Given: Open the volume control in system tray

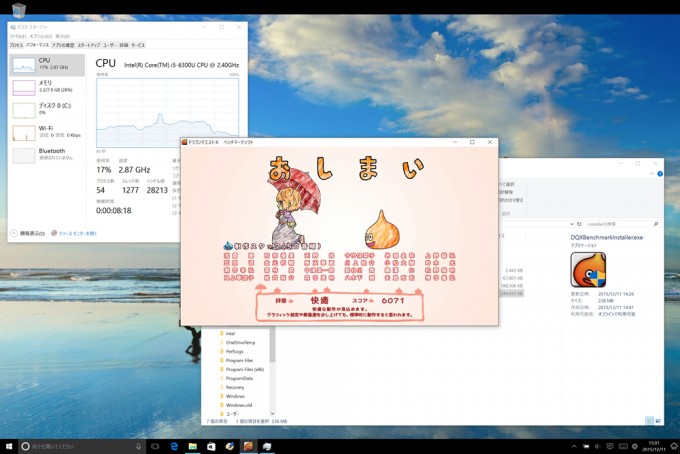Looking at the screenshot, I should coord(598,446).
